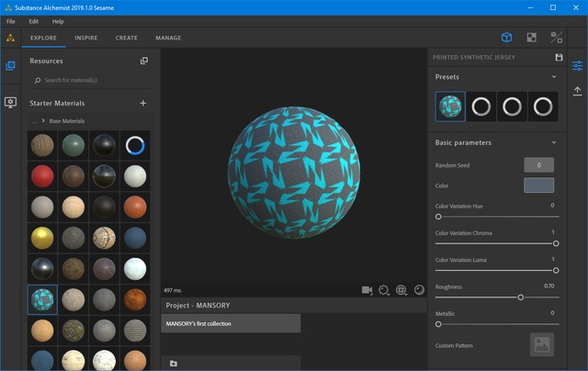This screenshot has width=588, height=371.
Task: Switch to 3D view cube icon
Action: tap(506, 38)
